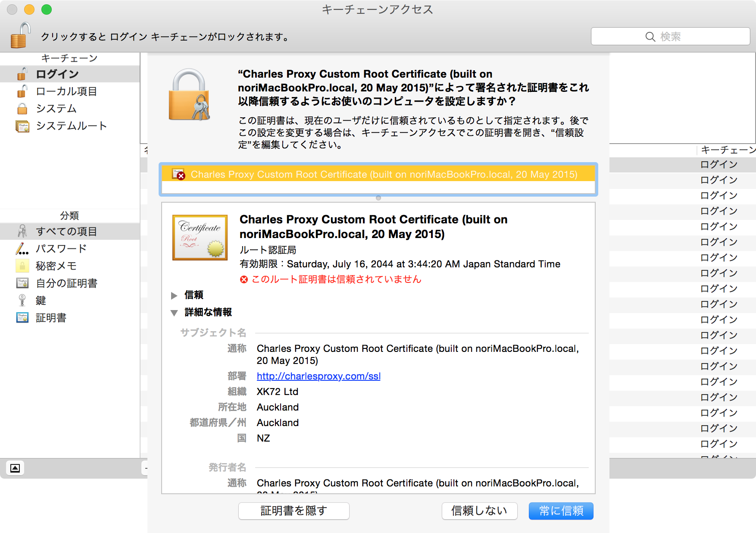Screen dimensions: 756x533
Task: Click the key icon beside 鍵
Action: point(22,301)
